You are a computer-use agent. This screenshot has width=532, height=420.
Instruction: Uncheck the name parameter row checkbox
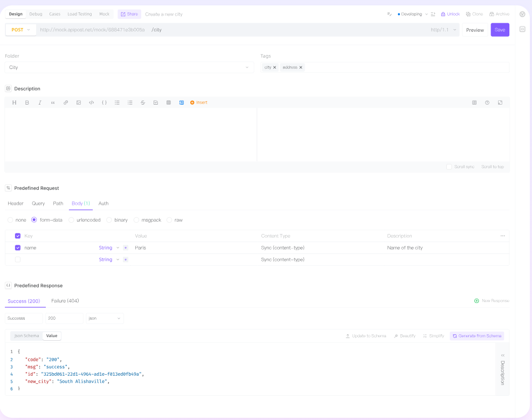click(x=18, y=247)
